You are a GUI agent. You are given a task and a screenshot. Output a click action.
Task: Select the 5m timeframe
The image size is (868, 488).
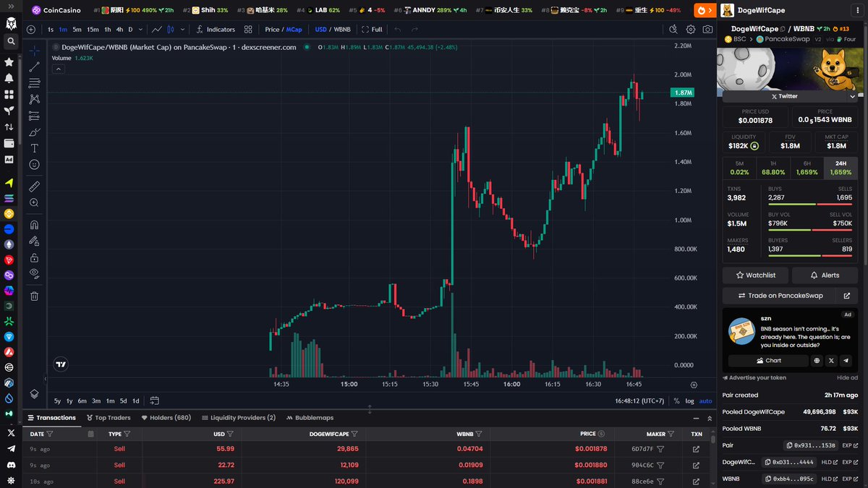(x=77, y=30)
